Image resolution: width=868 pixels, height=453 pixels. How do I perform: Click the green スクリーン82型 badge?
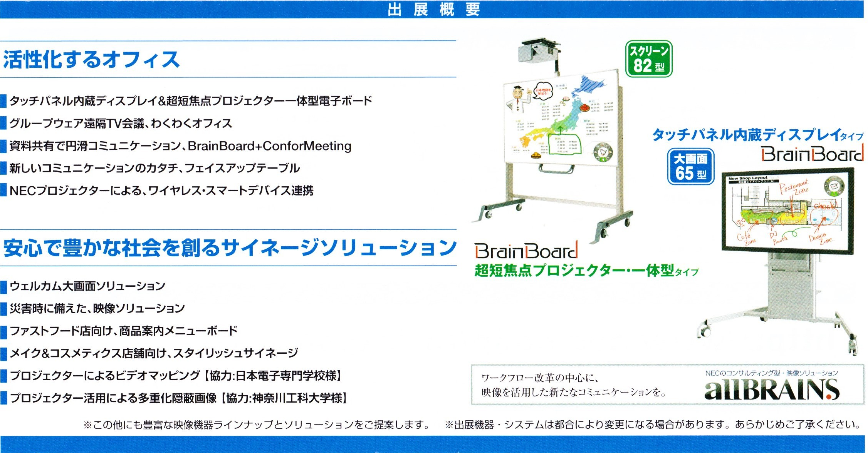(649, 59)
